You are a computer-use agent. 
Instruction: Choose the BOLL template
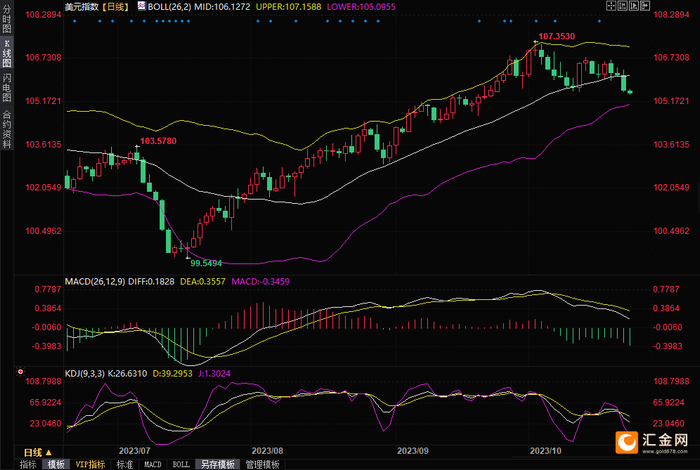pos(181,465)
